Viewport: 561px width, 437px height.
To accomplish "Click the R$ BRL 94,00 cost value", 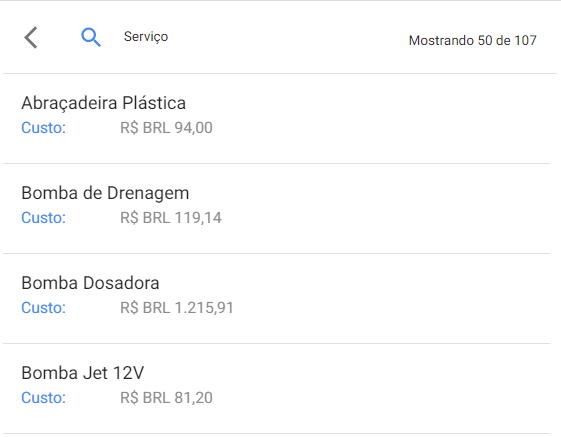I will click(166, 128).
